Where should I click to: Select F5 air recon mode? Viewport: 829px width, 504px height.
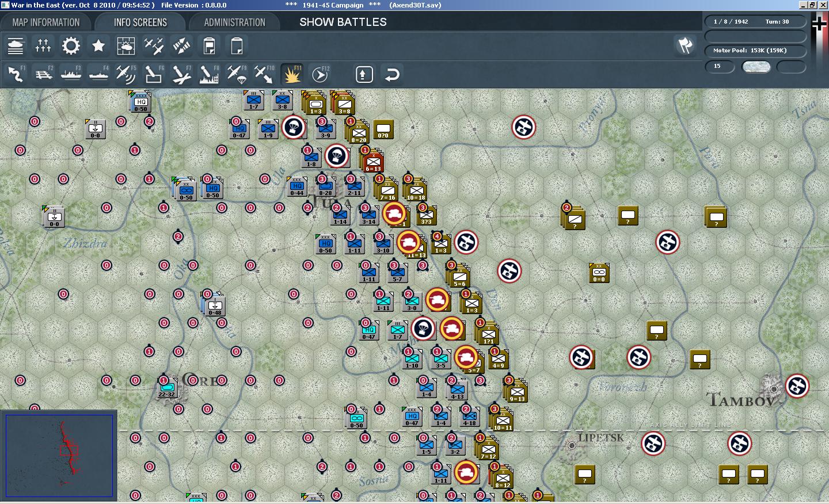point(126,74)
